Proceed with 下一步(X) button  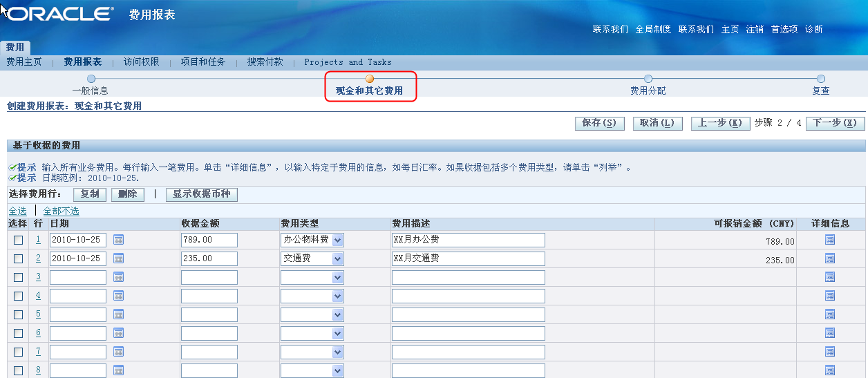(835, 123)
